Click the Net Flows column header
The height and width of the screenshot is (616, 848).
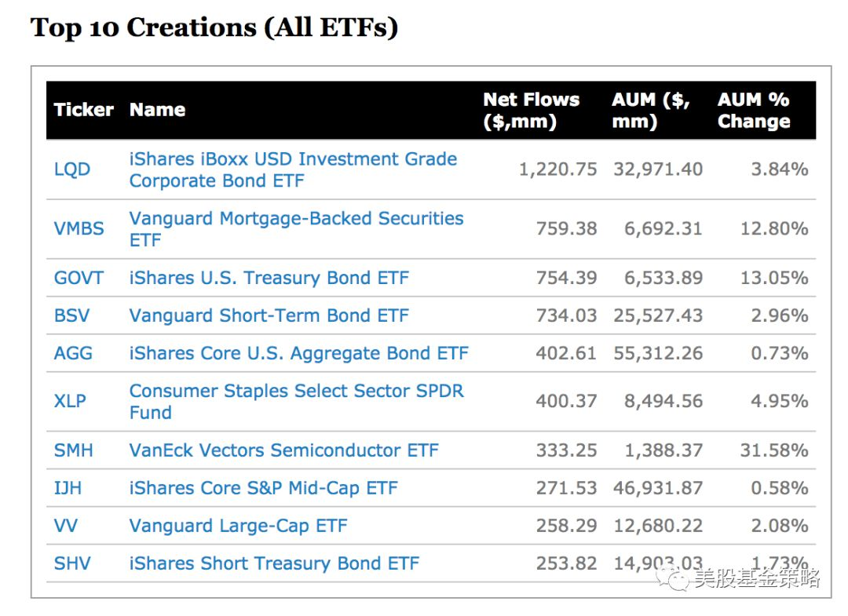(531, 111)
